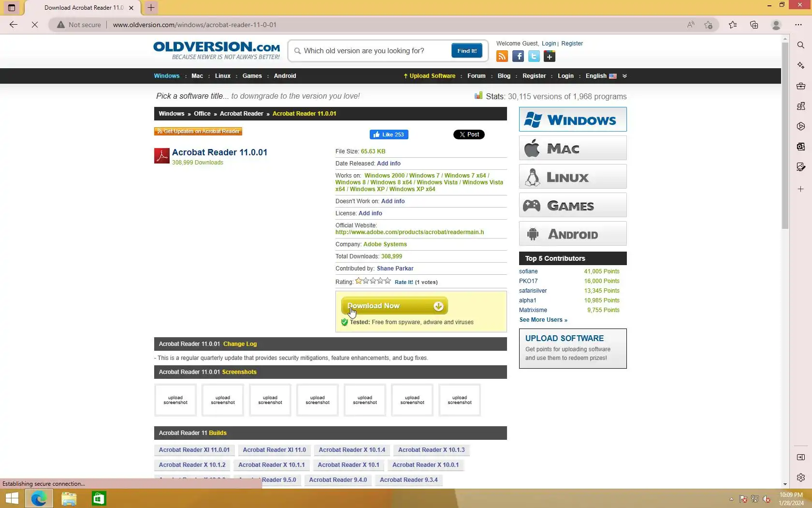Image resolution: width=812 pixels, height=508 pixels.
Task: Open the Forum menu item
Action: tap(477, 76)
